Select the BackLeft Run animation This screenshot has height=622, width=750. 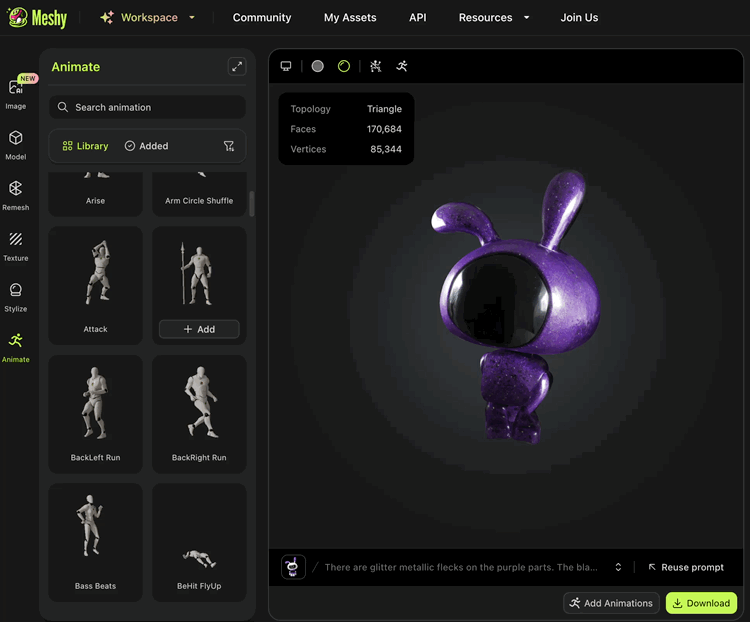tap(95, 414)
